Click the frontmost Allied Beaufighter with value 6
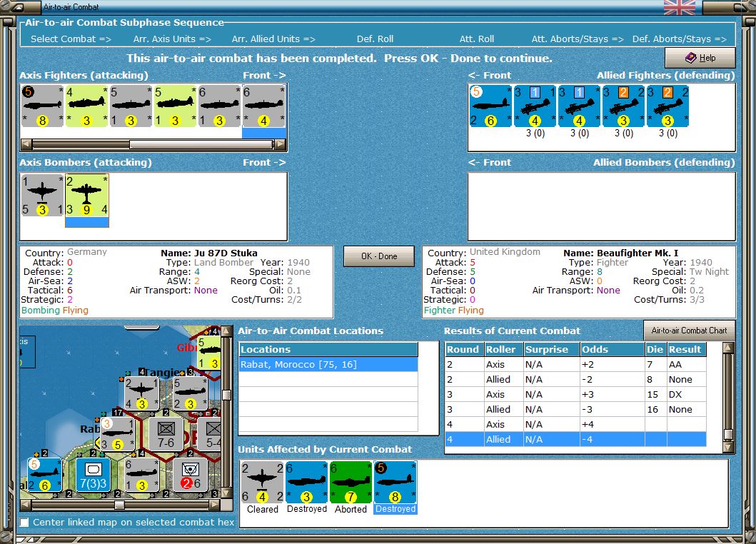756x544 pixels. point(490,106)
